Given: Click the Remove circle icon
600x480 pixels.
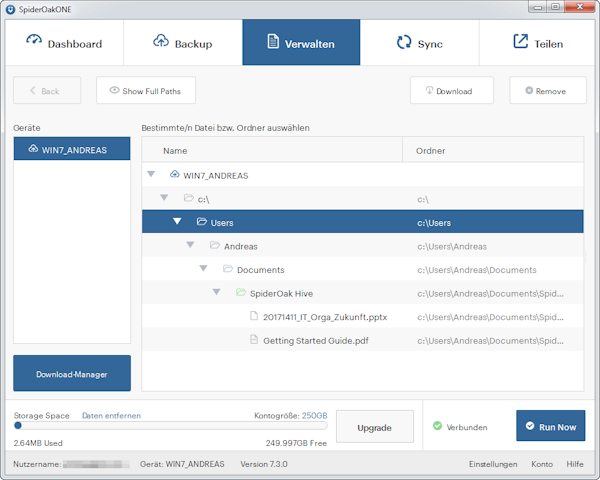Looking at the screenshot, I should click(529, 90).
